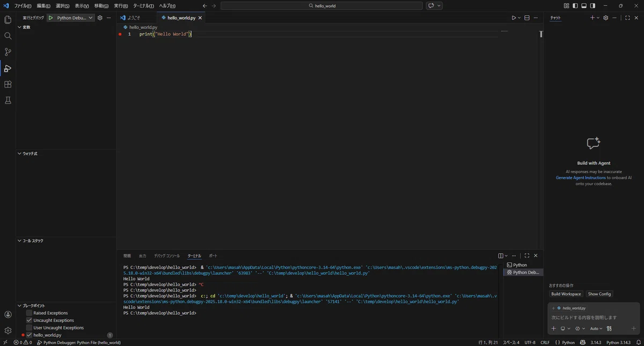
Task: Open chat tools configuration icon
Action: point(609,328)
